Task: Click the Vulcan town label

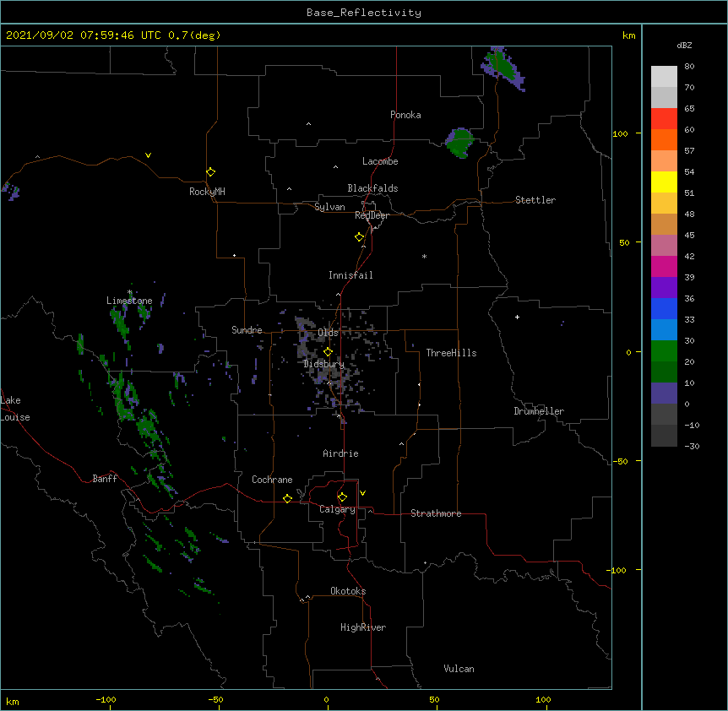Action: (x=459, y=669)
